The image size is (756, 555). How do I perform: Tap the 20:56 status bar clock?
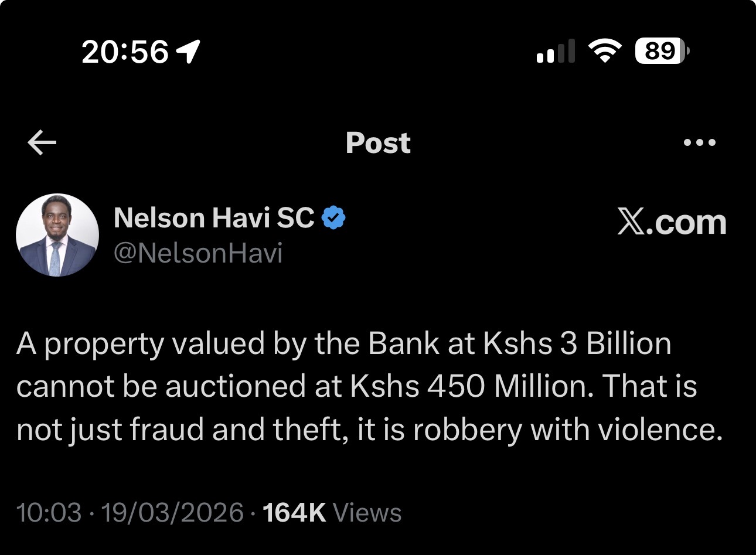coord(125,52)
